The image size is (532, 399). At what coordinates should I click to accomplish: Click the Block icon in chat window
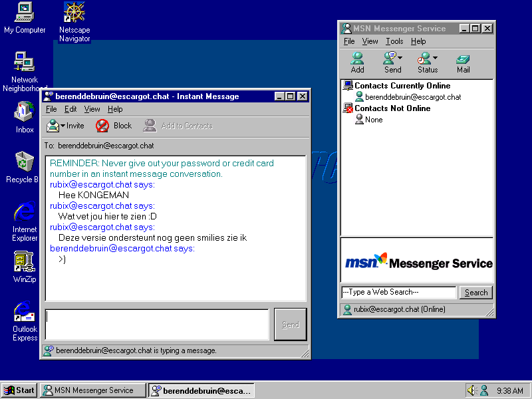pyautogui.click(x=114, y=126)
